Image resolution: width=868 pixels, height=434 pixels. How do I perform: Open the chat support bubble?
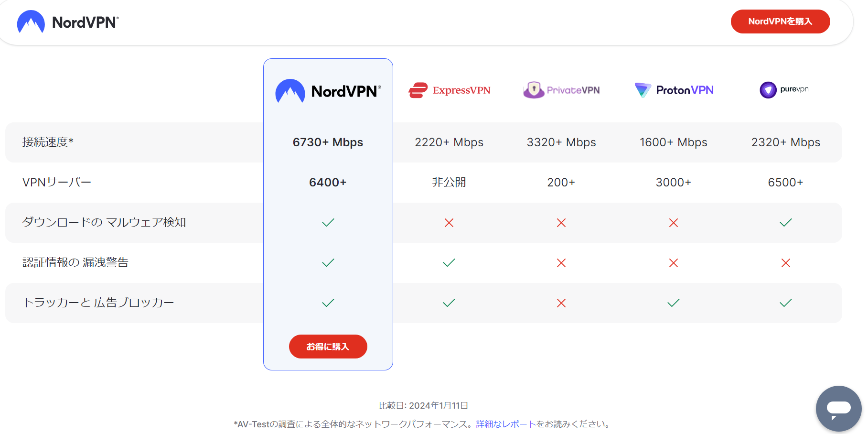[838, 409]
